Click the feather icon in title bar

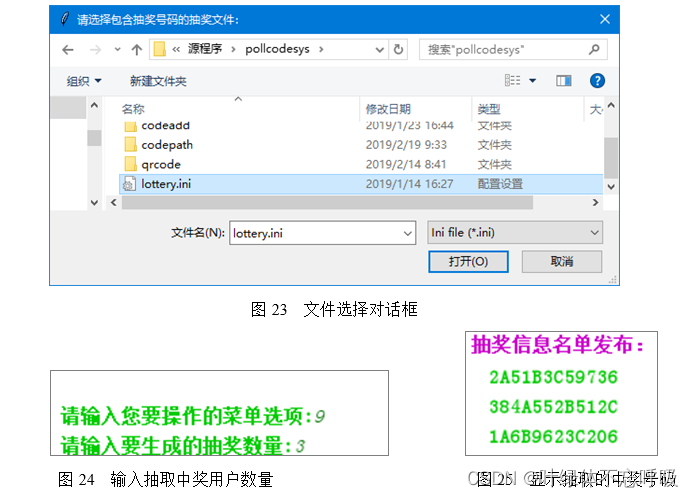65,19
